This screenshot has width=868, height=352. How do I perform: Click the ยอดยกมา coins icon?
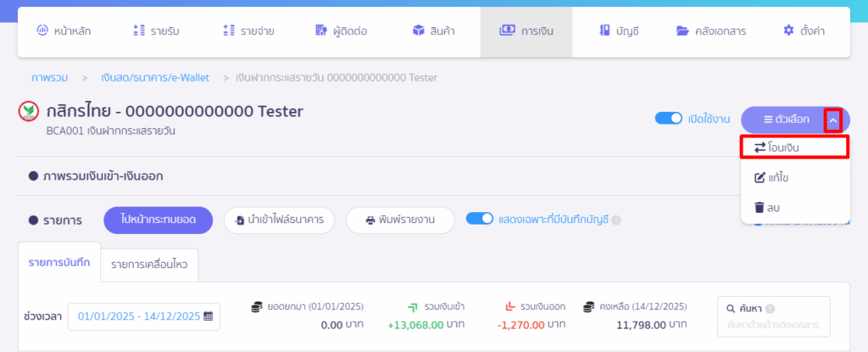(256, 306)
